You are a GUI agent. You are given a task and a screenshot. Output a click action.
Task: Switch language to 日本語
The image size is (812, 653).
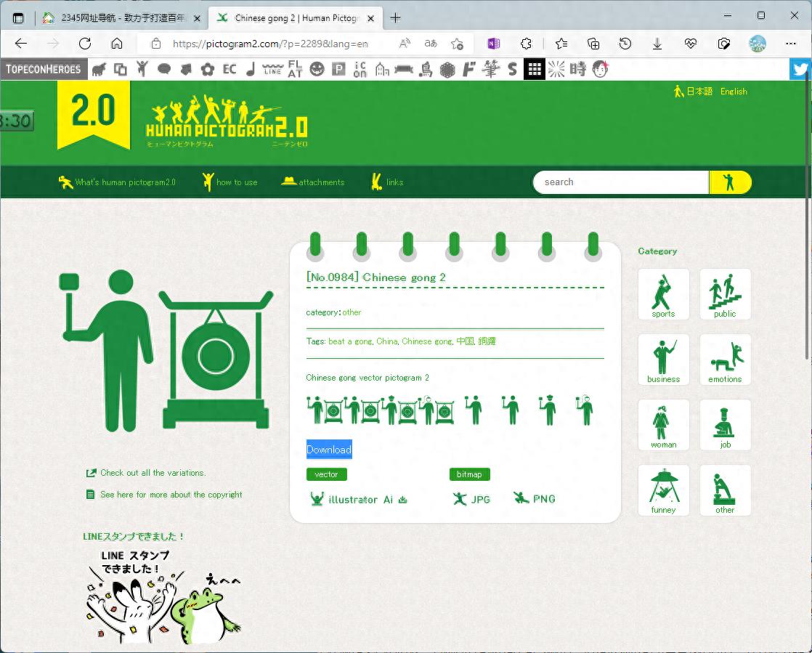click(x=694, y=91)
